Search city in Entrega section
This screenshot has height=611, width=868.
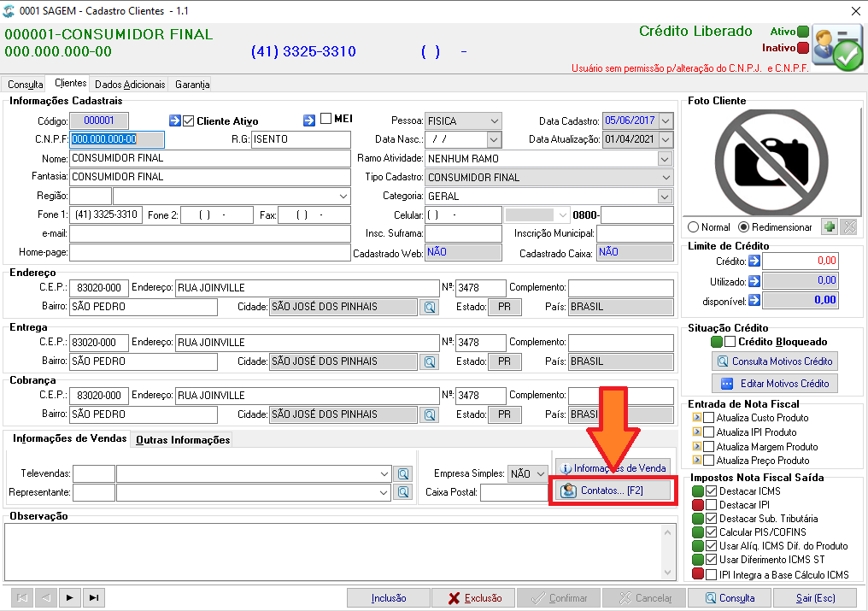(430, 361)
